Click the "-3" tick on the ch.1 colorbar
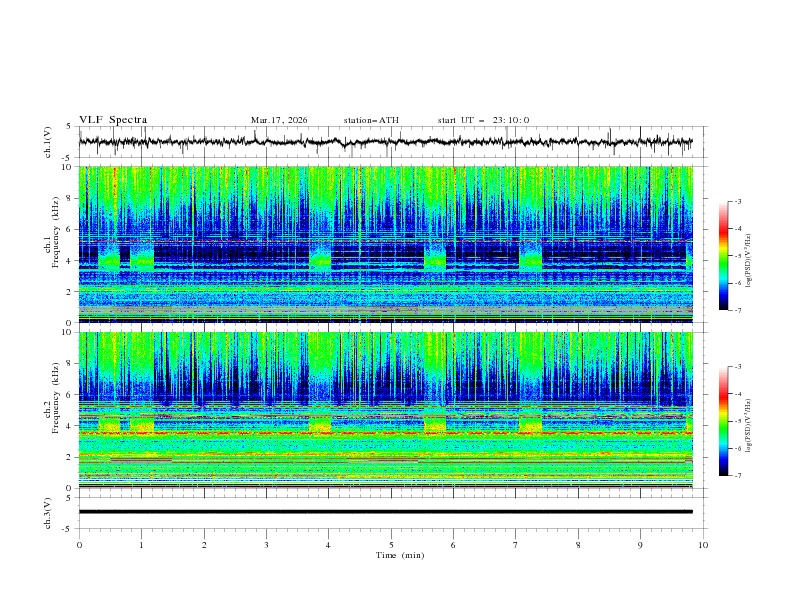 click(x=738, y=201)
